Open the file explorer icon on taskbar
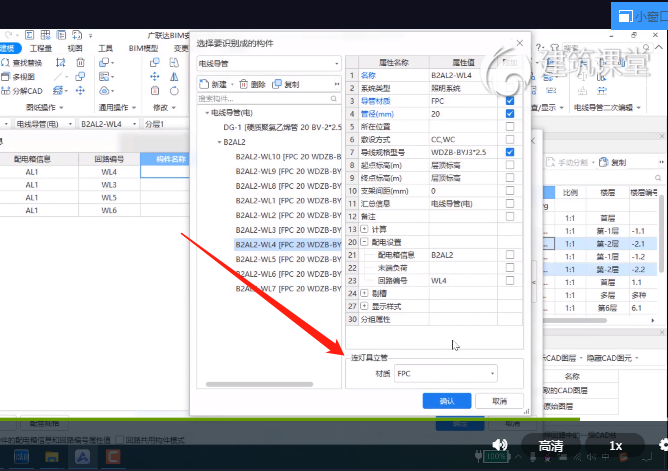Viewport: 668px width, 471px height. click(52, 457)
